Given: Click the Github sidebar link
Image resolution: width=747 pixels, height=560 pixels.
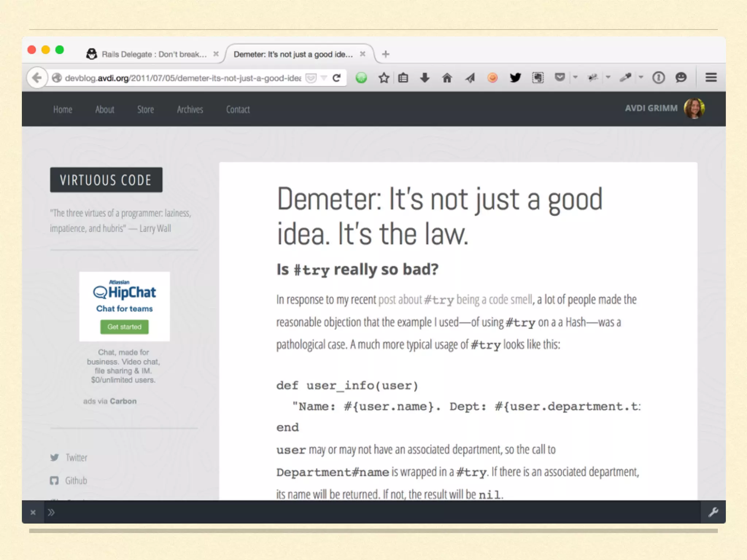Looking at the screenshot, I should 76,481.
